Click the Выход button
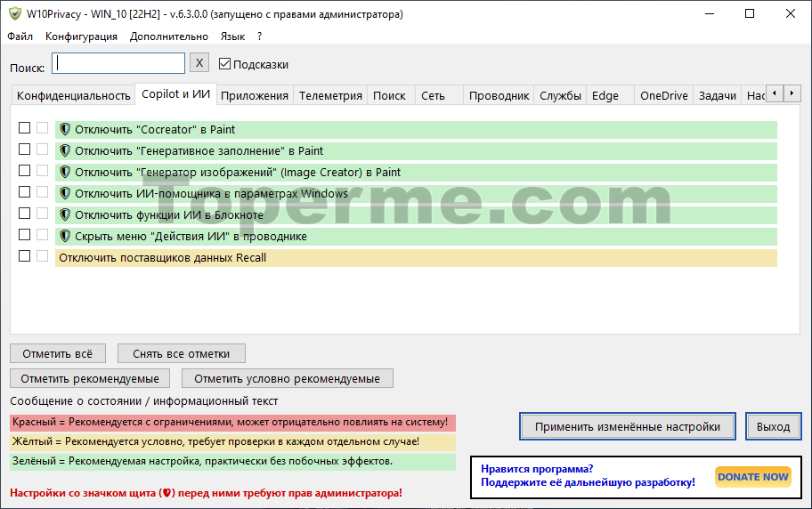This screenshot has height=509, width=812. pos(773,426)
